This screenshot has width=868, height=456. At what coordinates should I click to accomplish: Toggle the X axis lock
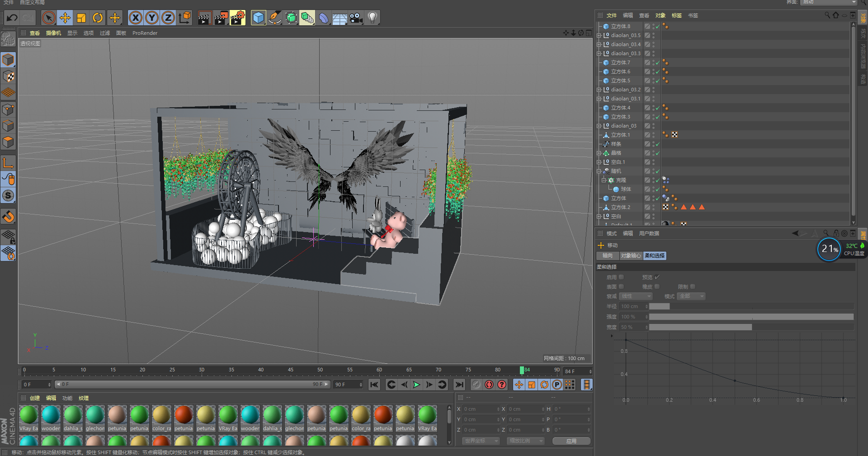coord(135,18)
